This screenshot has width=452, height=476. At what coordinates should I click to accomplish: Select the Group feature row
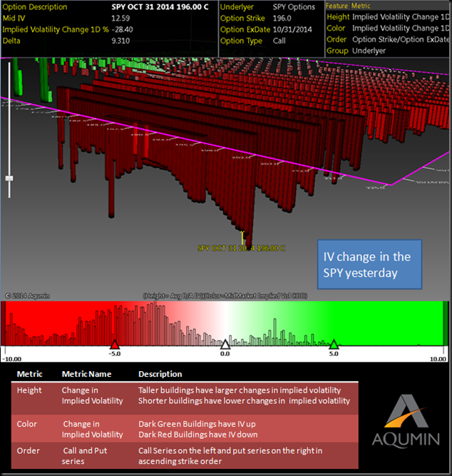point(387,51)
